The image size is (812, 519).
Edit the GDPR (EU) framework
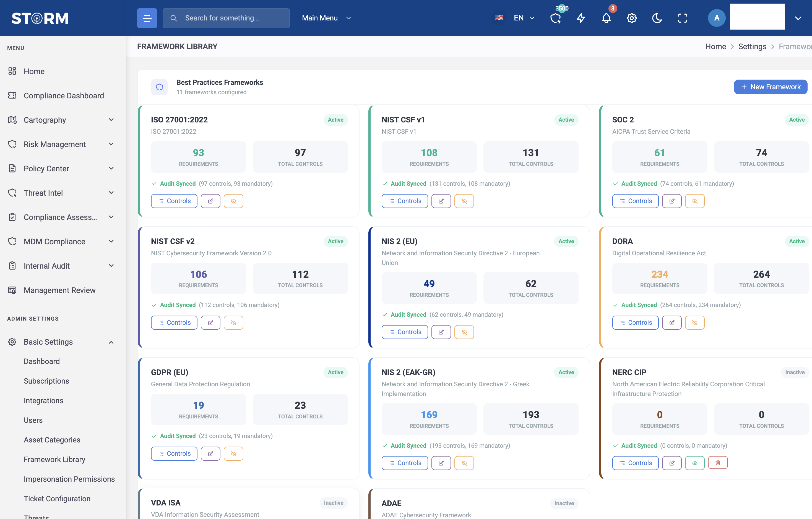(x=210, y=454)
